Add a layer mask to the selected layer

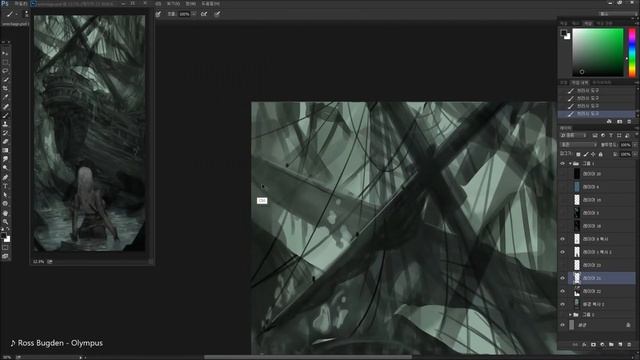pos(593,344)
